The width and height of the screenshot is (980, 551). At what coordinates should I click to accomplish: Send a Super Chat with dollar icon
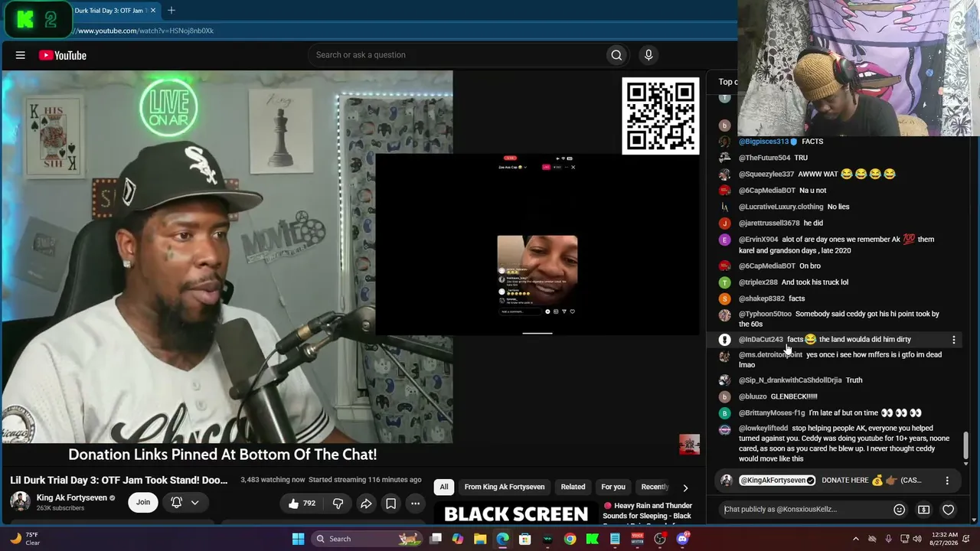(x=924, y=510)
